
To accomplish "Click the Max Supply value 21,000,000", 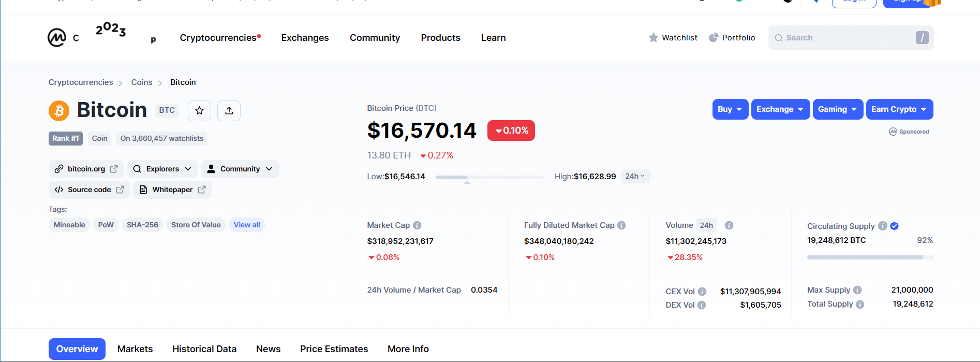I will (x=912, y=290).
